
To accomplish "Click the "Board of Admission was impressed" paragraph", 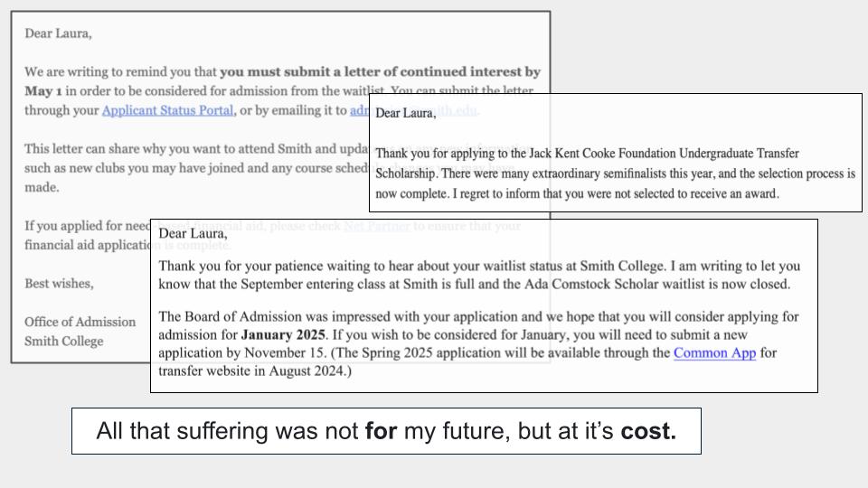I will point(478,316).
